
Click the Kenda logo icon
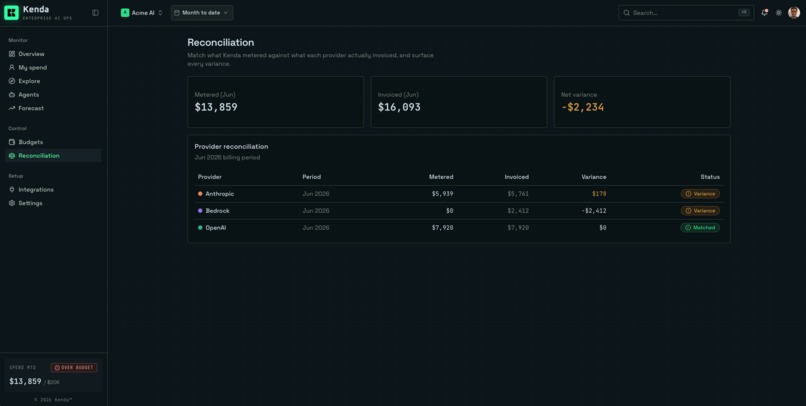[11, 13]
